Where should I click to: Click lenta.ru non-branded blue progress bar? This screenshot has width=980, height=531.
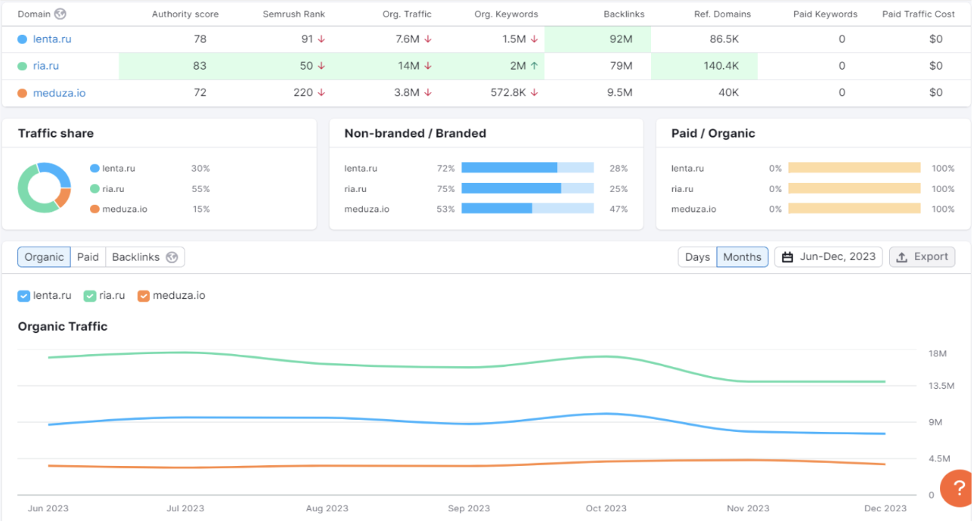(x=509, y=168)
